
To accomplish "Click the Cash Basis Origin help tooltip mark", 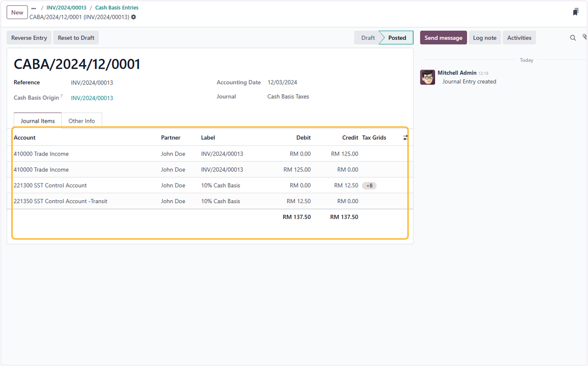I will [62, 96].
